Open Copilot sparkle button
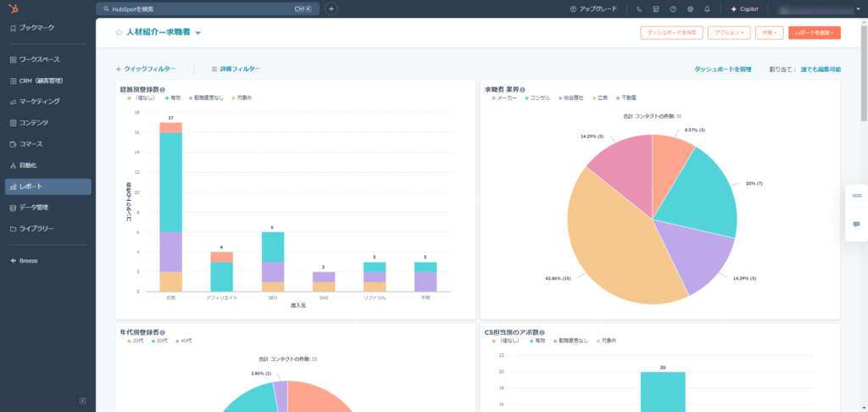 [744, 8]
